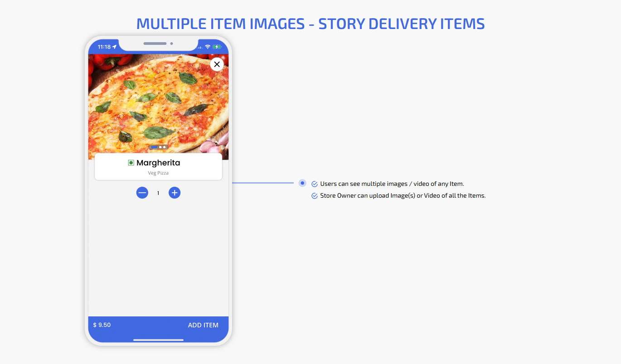
Task: Click the $ 9.50 price label
Action: [x=102, y=325]
